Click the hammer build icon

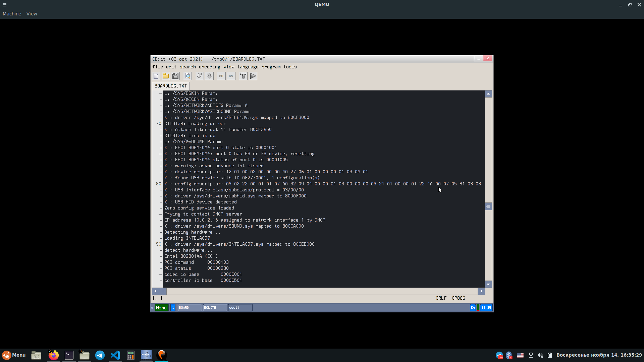click(243, 76)
